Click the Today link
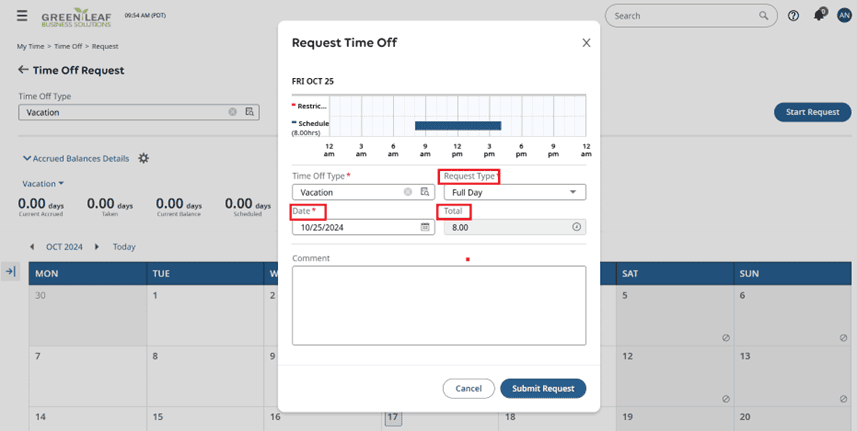The image size is (857, 431). tap(124, 247)
